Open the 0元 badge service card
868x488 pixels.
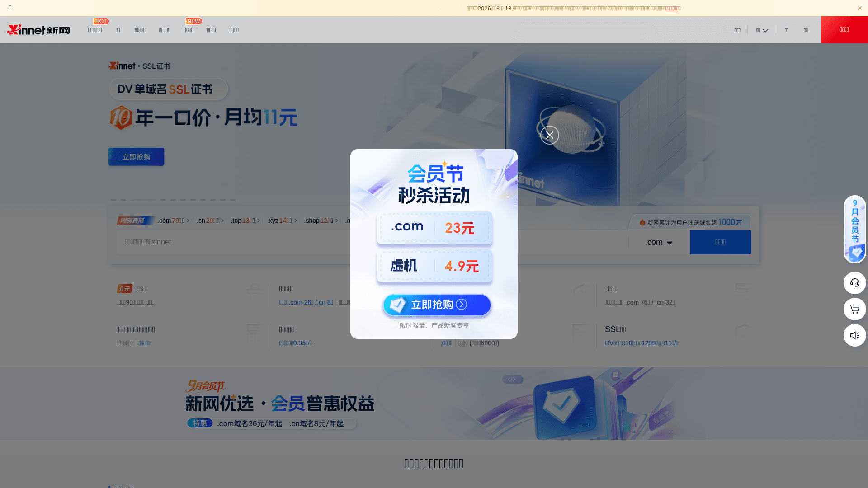pyautogui.click(x=190, y=295)
